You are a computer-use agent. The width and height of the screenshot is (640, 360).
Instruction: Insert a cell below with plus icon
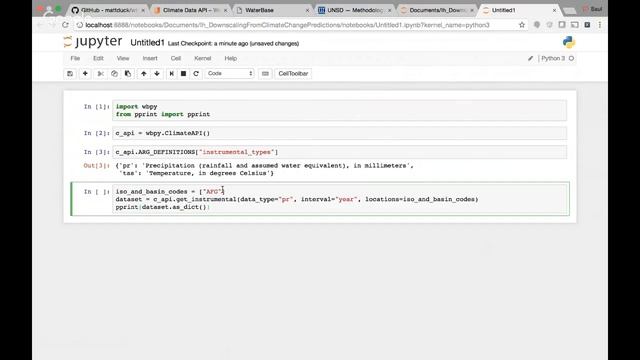point(85,73)
